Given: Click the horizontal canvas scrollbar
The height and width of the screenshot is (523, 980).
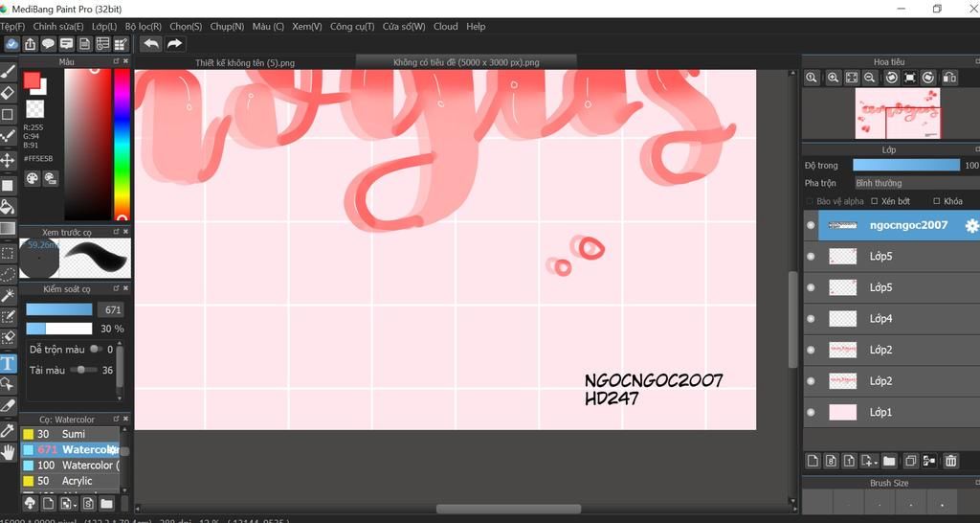Looking at the screenshot, I should point(508,509).
